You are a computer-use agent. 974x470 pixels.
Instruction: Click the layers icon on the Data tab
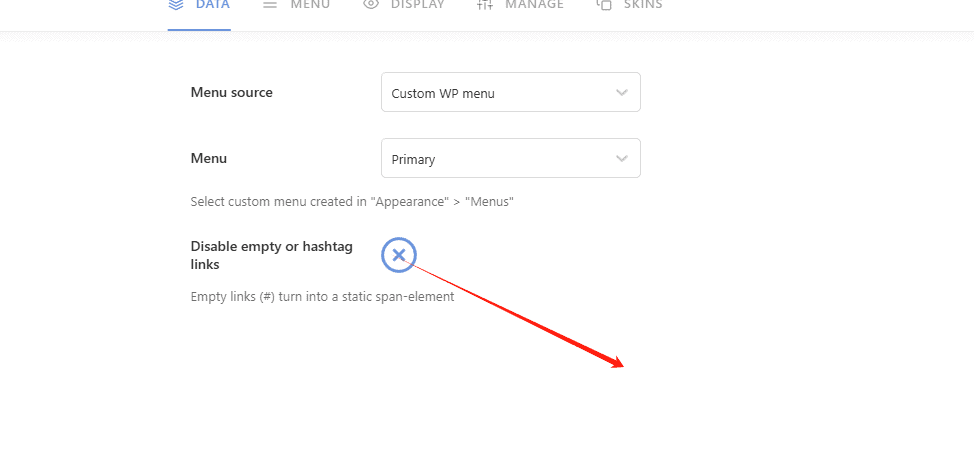coord(176,5)
